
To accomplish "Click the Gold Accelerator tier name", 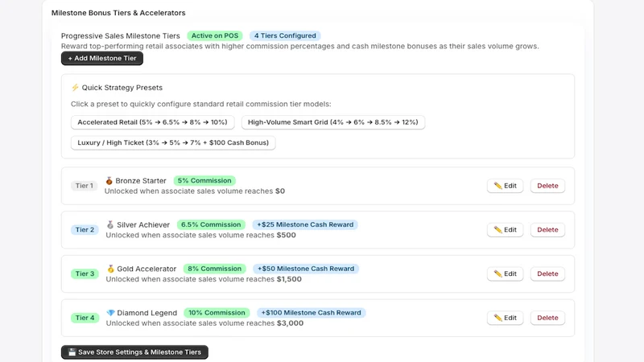I will pos(147,269).
